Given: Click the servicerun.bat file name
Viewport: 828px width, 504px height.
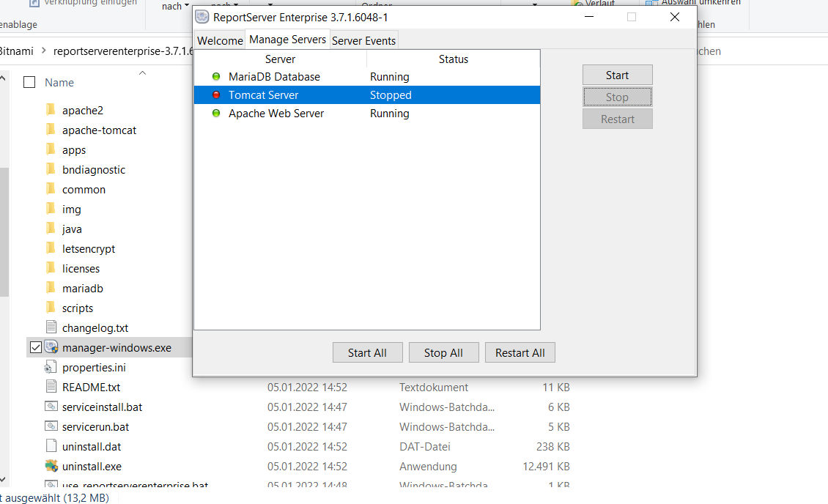Looking at the screenshot, I should click(x=95, y=426).
